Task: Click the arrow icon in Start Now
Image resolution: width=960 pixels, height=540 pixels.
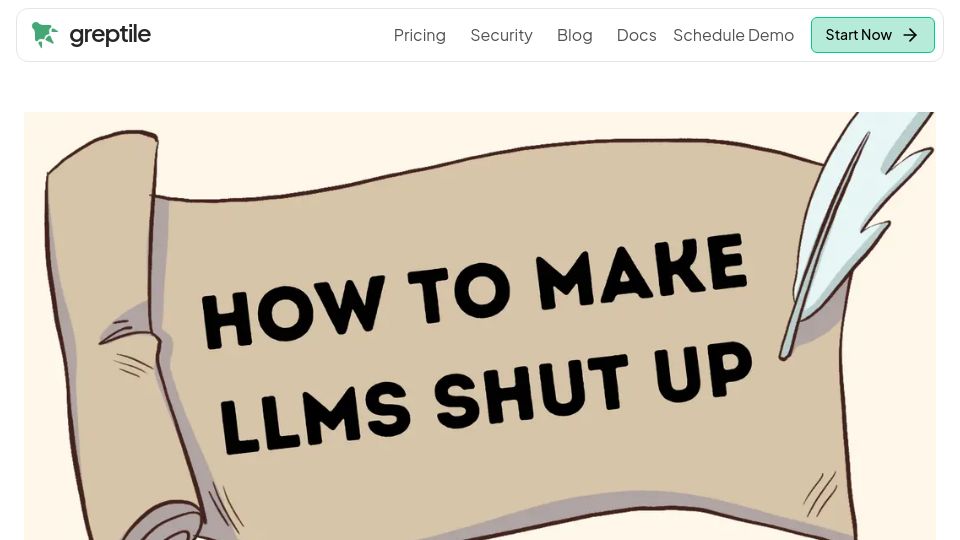Action: 910,35
